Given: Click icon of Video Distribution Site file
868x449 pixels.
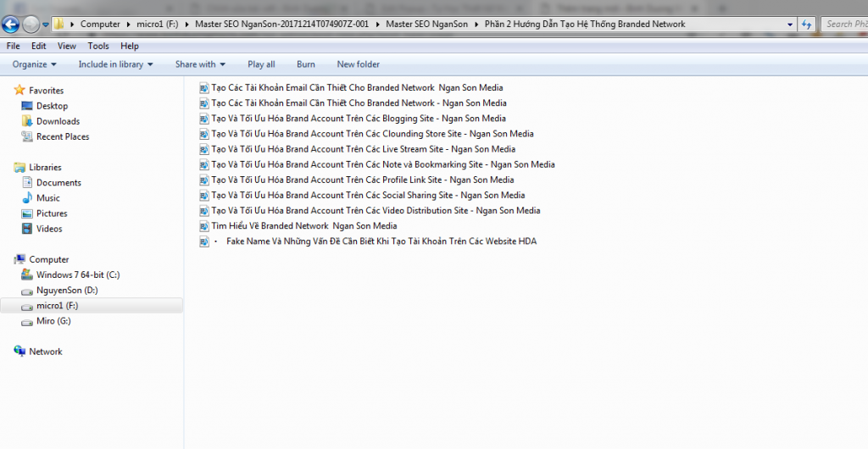Looking at the screenshot, I should pos(204,210).
